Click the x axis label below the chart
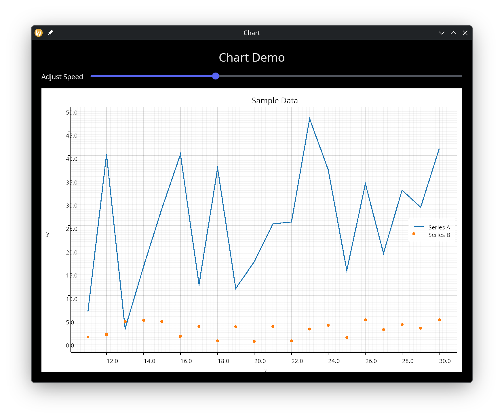 [265, 371]
